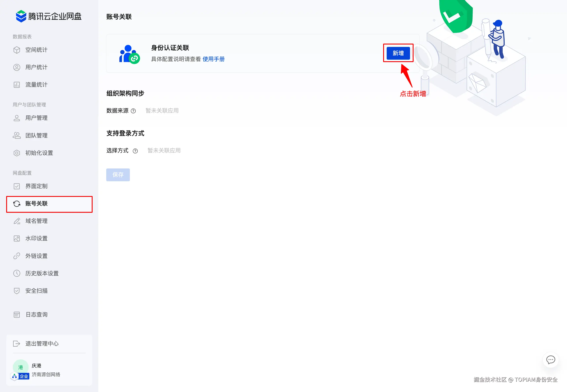Click the help icon next to 数据来源

point(133,111)
